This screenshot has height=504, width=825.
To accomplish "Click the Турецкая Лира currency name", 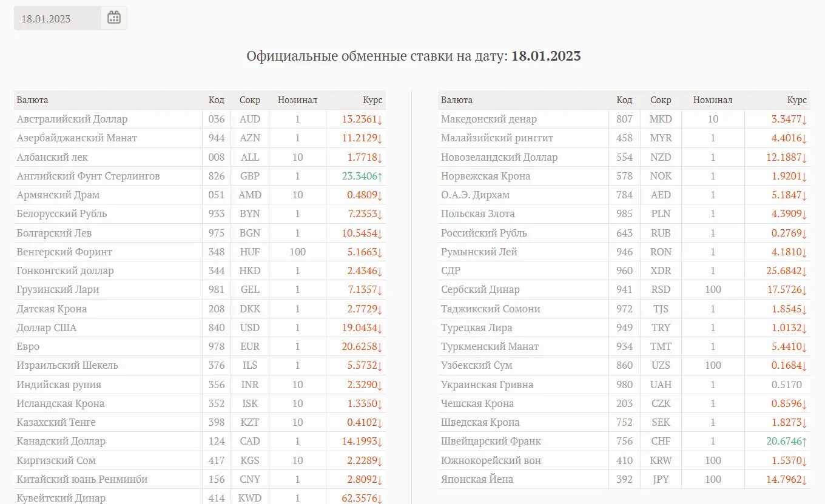I will tap(476, 328).
